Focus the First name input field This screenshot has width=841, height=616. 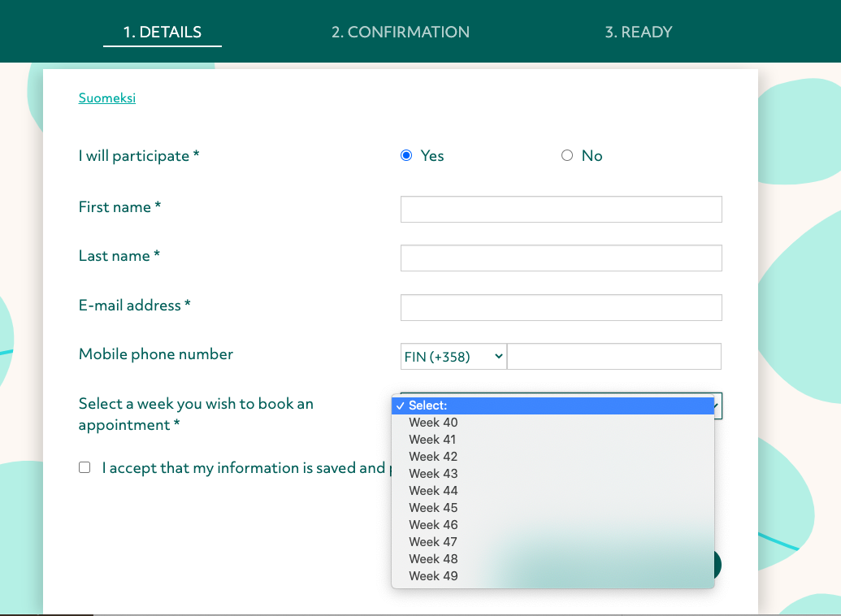561,210
